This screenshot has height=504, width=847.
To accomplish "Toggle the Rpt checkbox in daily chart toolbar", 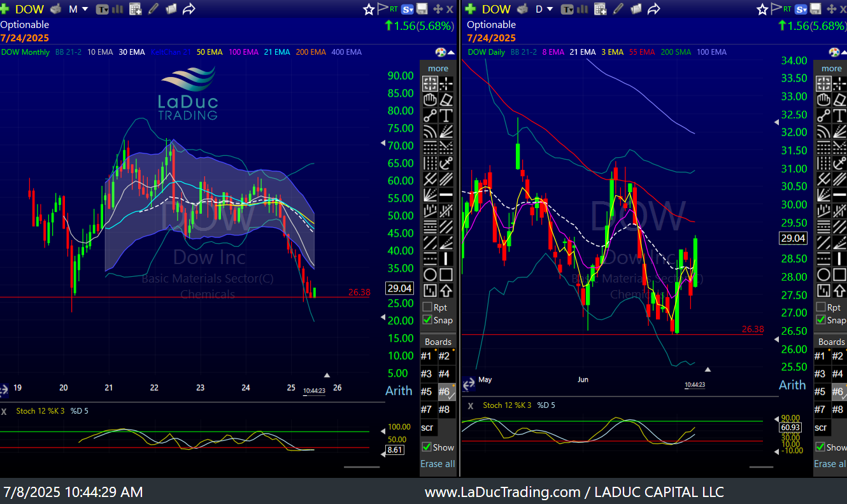I will click(x=821, y=307).
